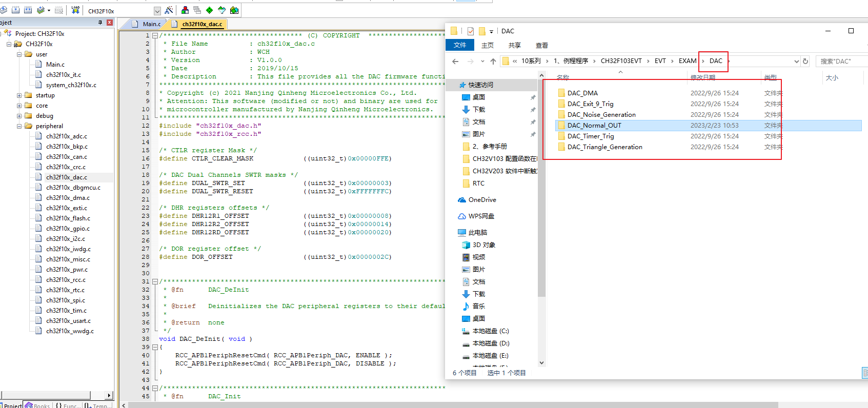Click the Pack Installer icon
The height and width of the screenshot is (408, 868).
click(x=234, y=10)
